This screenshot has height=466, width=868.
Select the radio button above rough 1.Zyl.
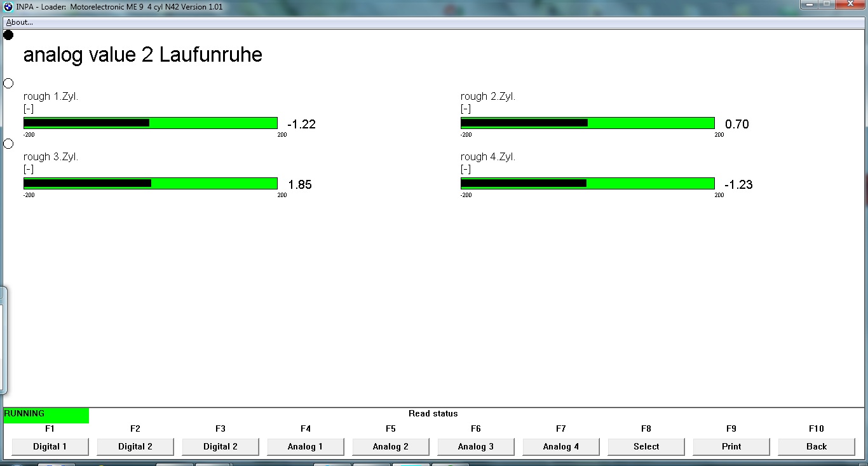tap(8, 83)
